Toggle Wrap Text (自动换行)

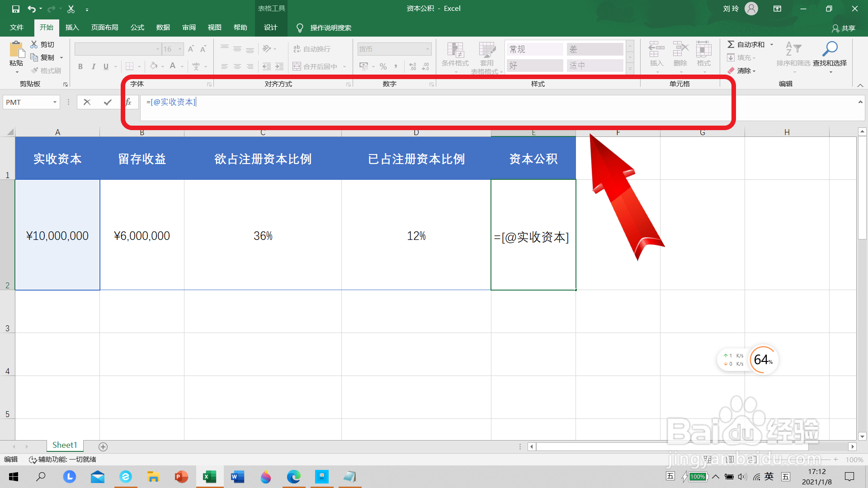point(312,49)
